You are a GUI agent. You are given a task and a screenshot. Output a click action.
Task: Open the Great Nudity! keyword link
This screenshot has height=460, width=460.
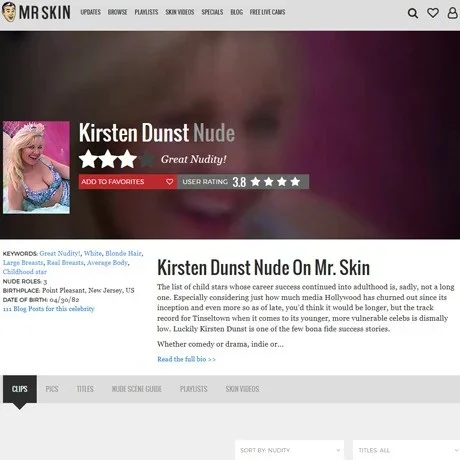pyautogui.click(x=60, y=253)
